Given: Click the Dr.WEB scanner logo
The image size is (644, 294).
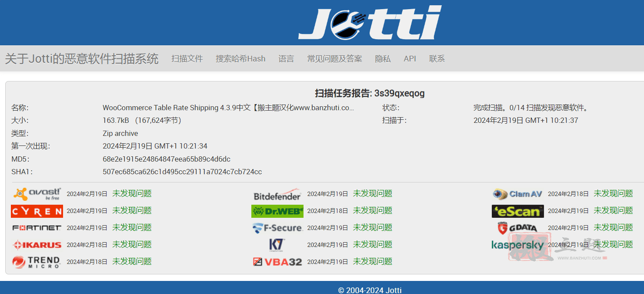Looking at the screenshot, I should pos(277,211).
